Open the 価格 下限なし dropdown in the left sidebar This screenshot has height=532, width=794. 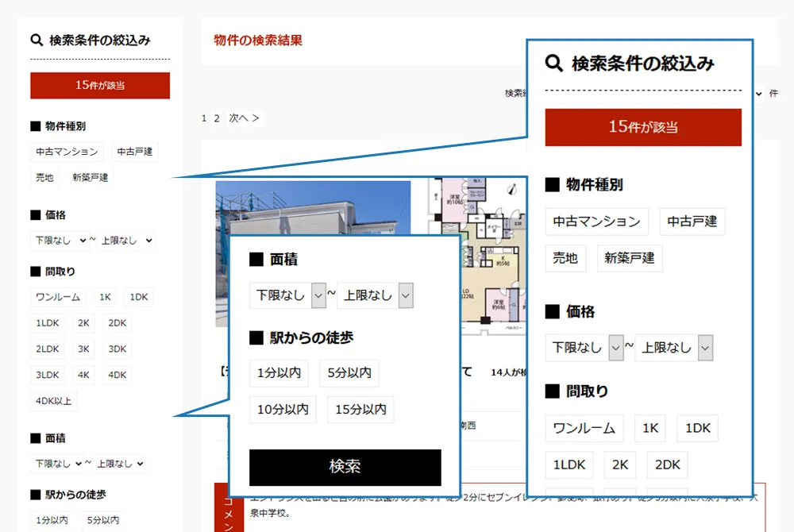click(x=60, y=240)
